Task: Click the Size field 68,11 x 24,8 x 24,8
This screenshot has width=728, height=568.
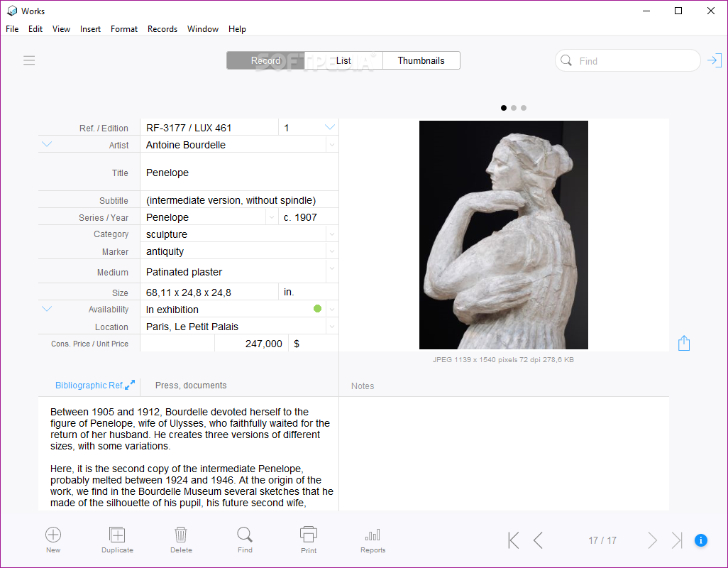Action: (x=209, y=292)
